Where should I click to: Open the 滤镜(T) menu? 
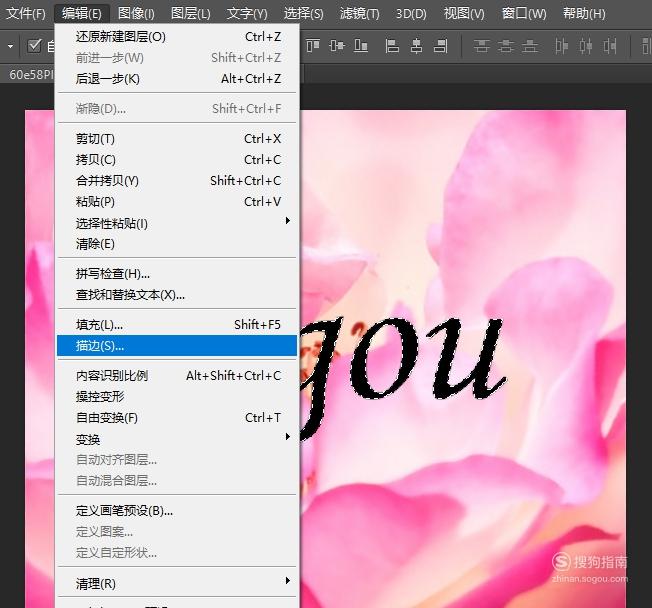click(359, 14)
